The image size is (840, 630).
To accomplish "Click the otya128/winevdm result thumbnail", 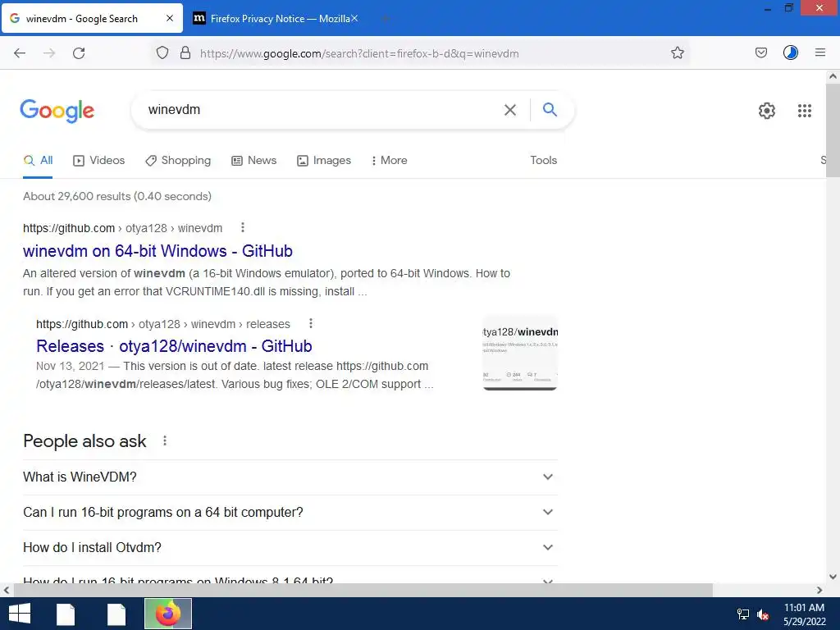I will pyautogui.click(x=519, y=354).
